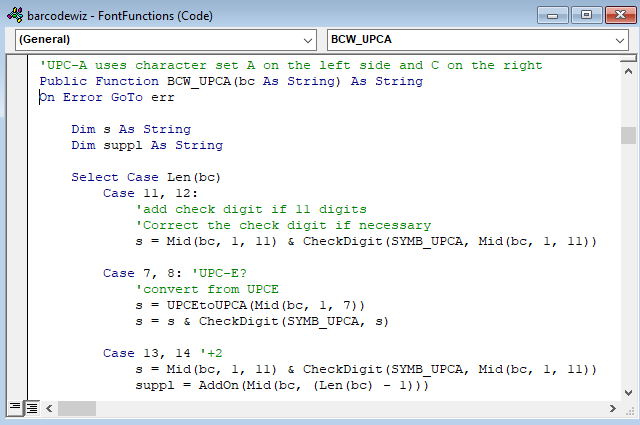Click the "suppl = AddOn(Mid(bc, (Len(bc) - 1)))" line
The width and height of the screenshot is (640, 425).
point(282,385)
